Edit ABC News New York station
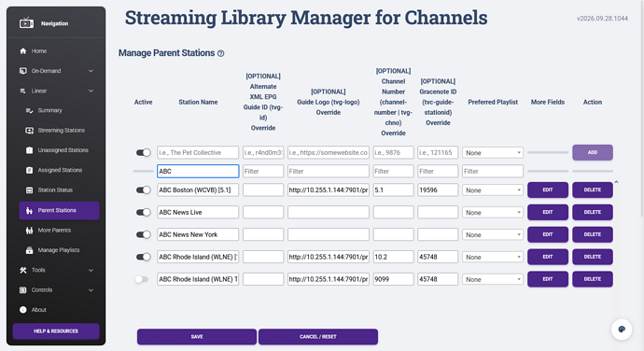The width and height of the screenshot is (644, 351). tap(548, 234)
